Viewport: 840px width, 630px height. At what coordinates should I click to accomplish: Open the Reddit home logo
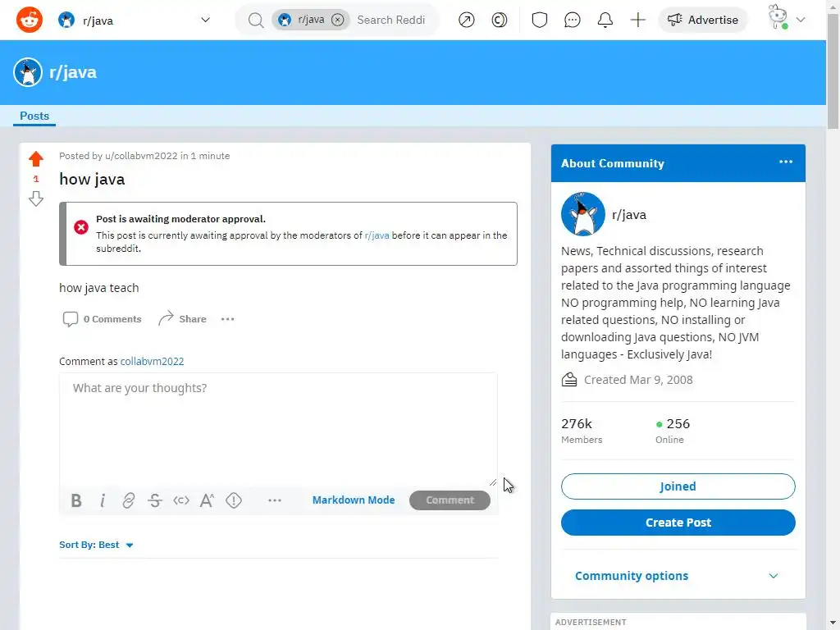click(x=30, y=20)
